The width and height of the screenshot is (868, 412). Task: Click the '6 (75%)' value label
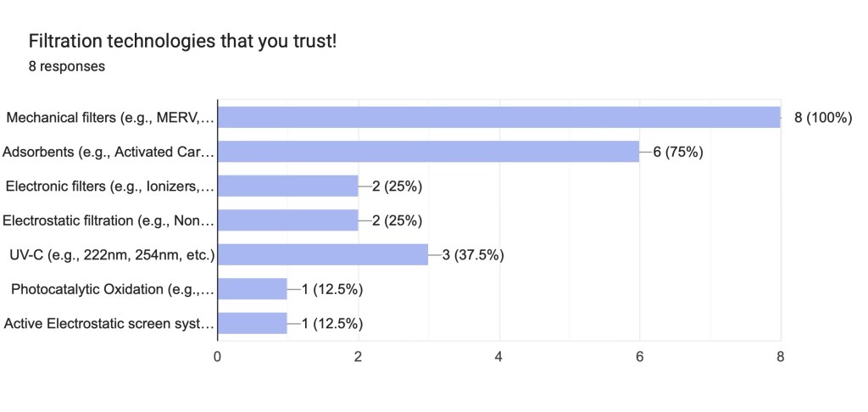678,152
